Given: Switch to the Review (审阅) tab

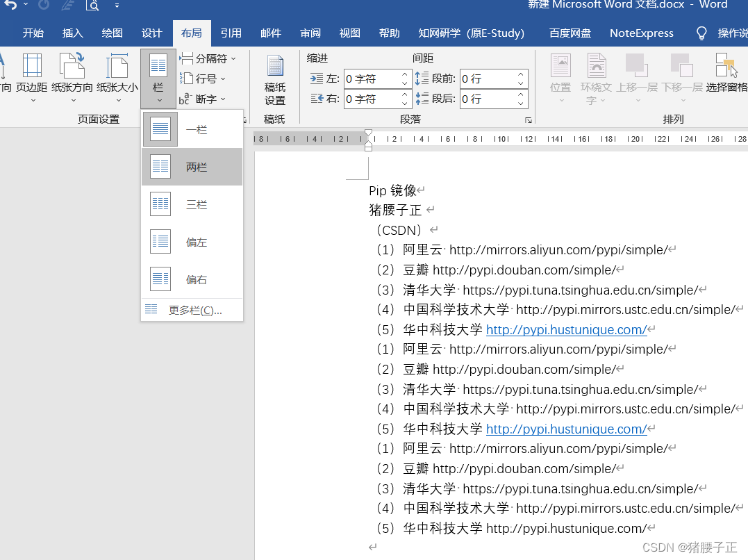Looking at the screenshot, I should click(310, 33).
